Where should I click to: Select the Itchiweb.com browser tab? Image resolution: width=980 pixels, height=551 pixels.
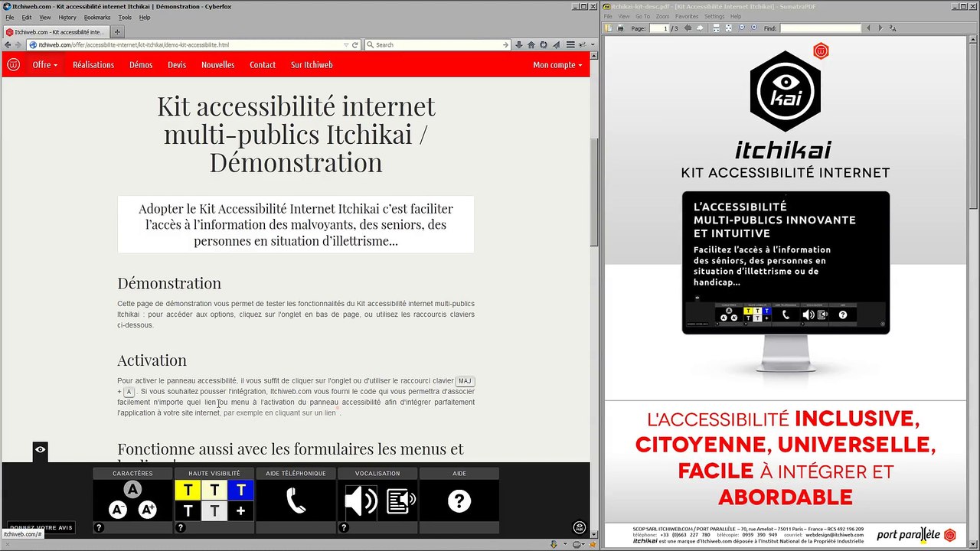[x=57, y=32]
